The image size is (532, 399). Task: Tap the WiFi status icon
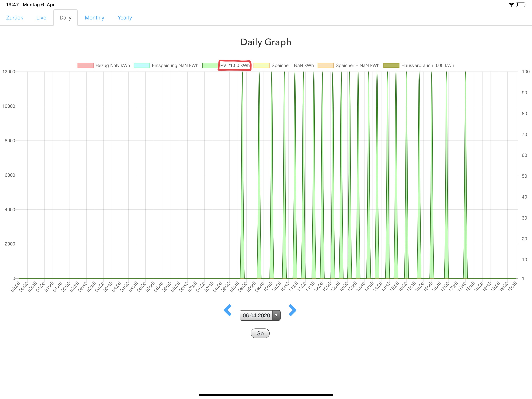coord(511,4)
